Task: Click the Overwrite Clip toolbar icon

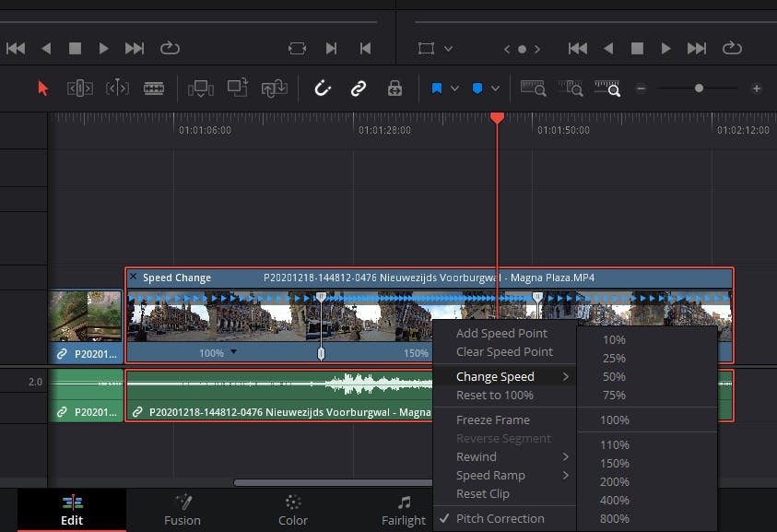Action: (238, 89)
